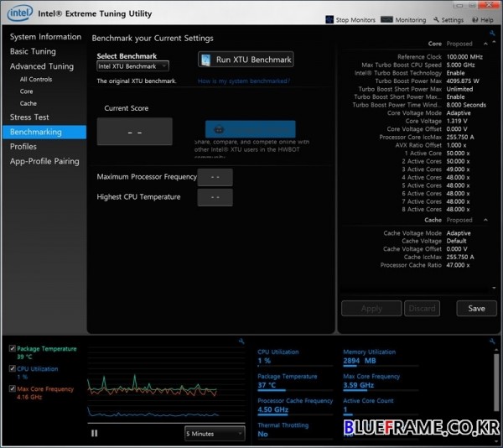This screenshot has width=503, height=448.
Task: Open App-Profile Pairing section
Action: pos(44,161)
